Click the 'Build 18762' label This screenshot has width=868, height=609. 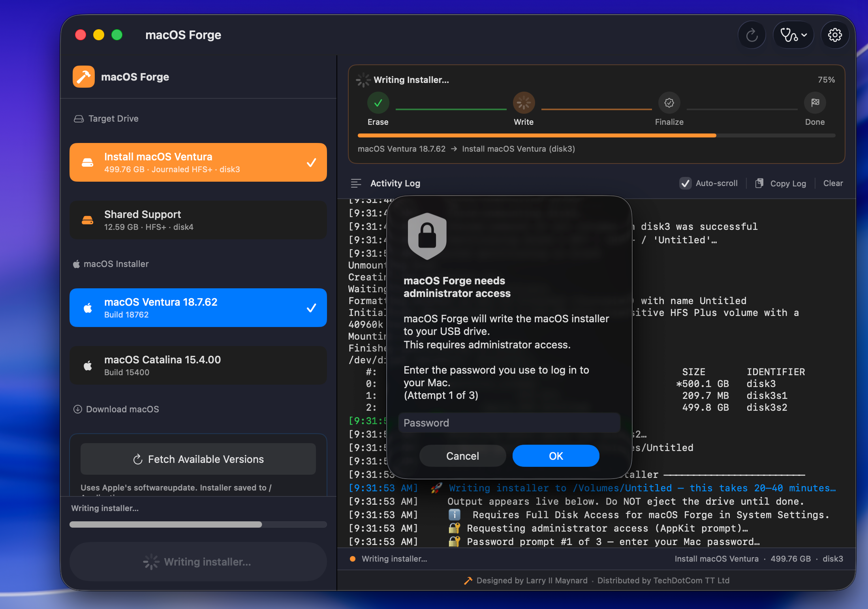[x=126, y=315]
